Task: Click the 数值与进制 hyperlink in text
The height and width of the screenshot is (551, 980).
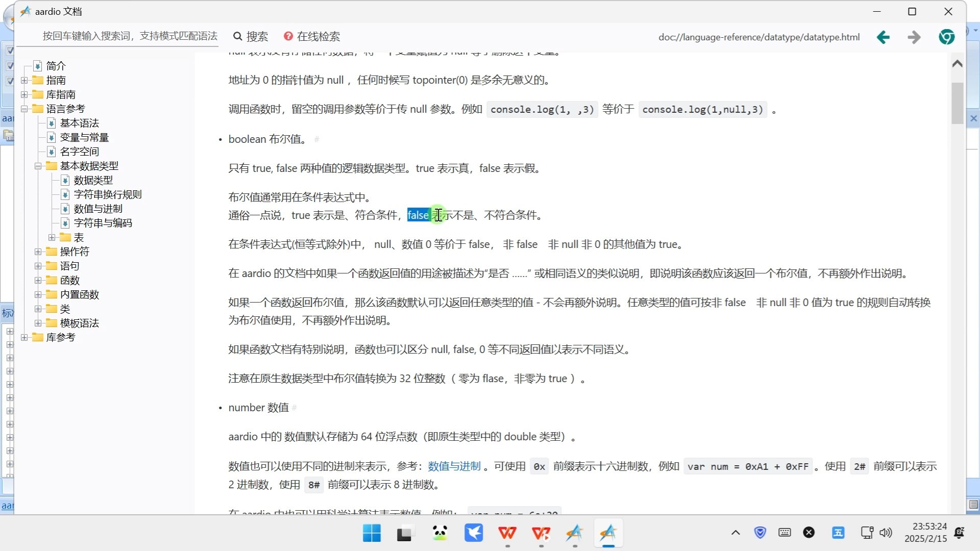Action: pos(454,466)
